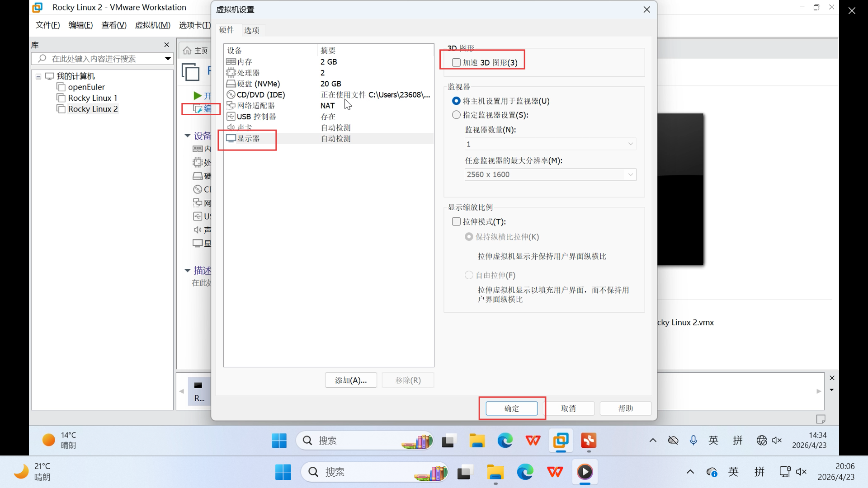
Task: Select Rocky Linux 1 in the library tree
Action: point(92,98)
